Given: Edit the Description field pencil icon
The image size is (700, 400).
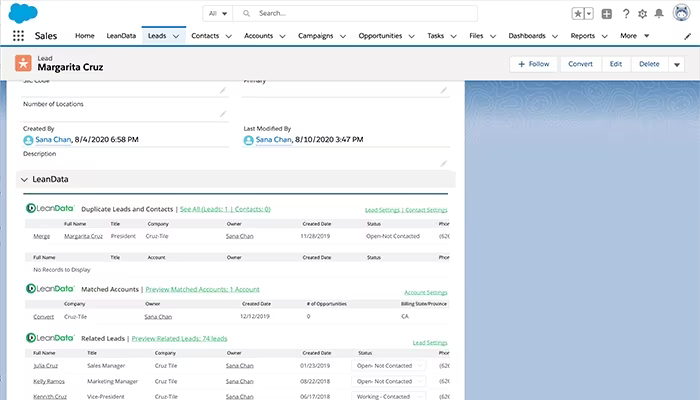Looking at the screenshot, I should pyautogui.click(x=443, y=163).
